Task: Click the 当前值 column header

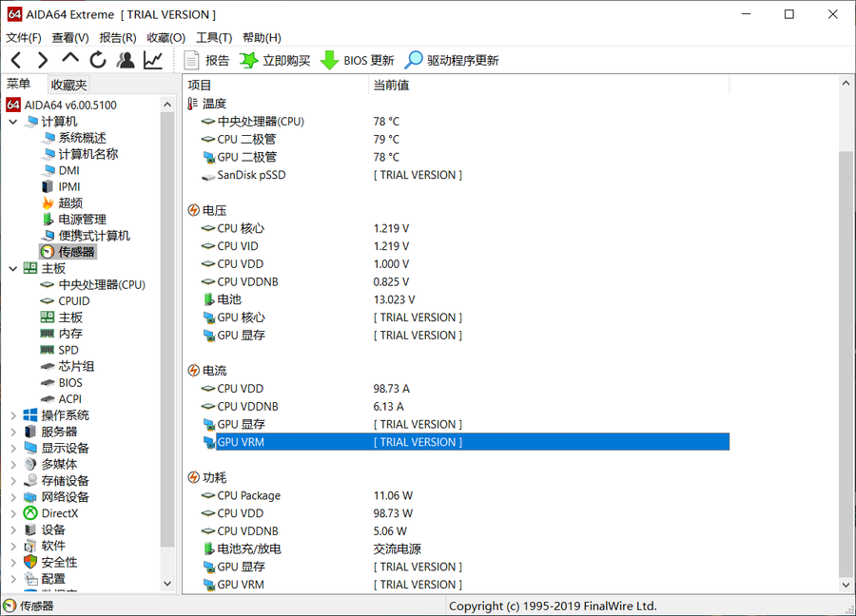Action: [391, 85]
